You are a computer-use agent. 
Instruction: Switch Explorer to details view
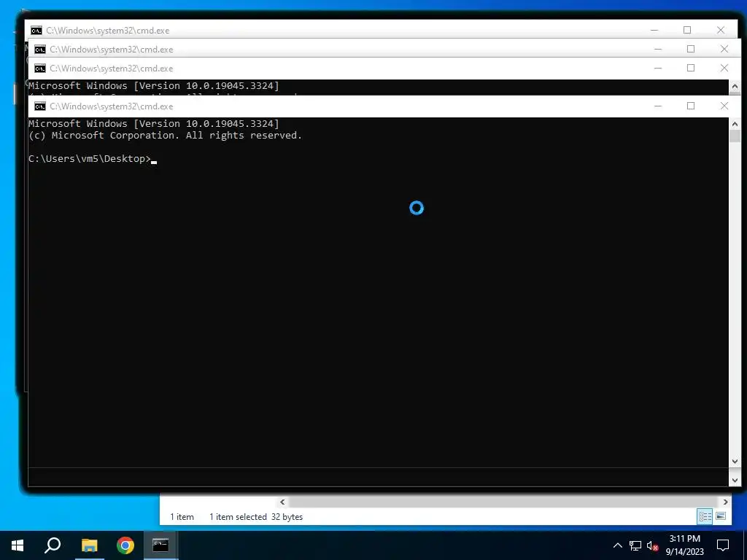(705, 516)
